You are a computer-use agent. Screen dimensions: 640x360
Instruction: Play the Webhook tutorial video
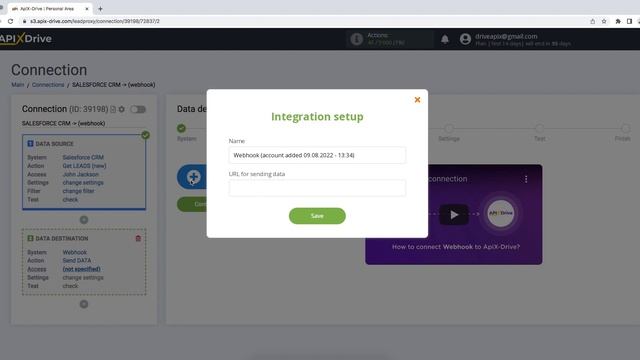(x=454, y=215)
